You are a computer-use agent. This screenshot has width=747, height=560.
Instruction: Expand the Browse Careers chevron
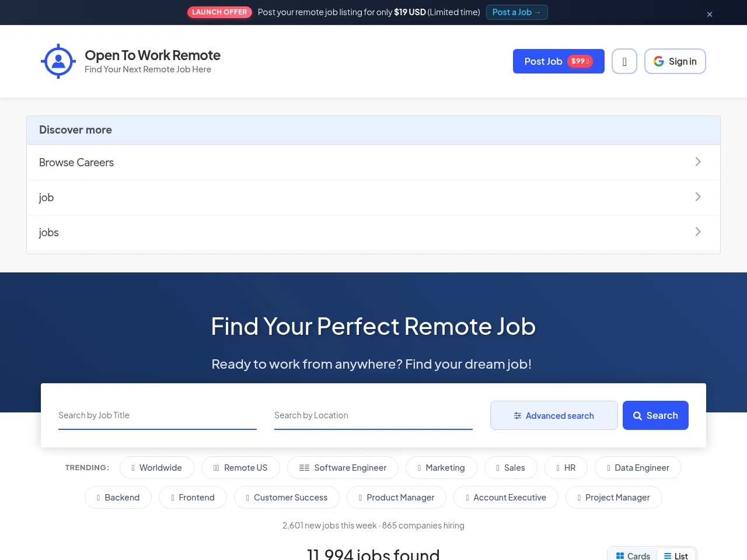pyautogui.click(x=698, y=162)
